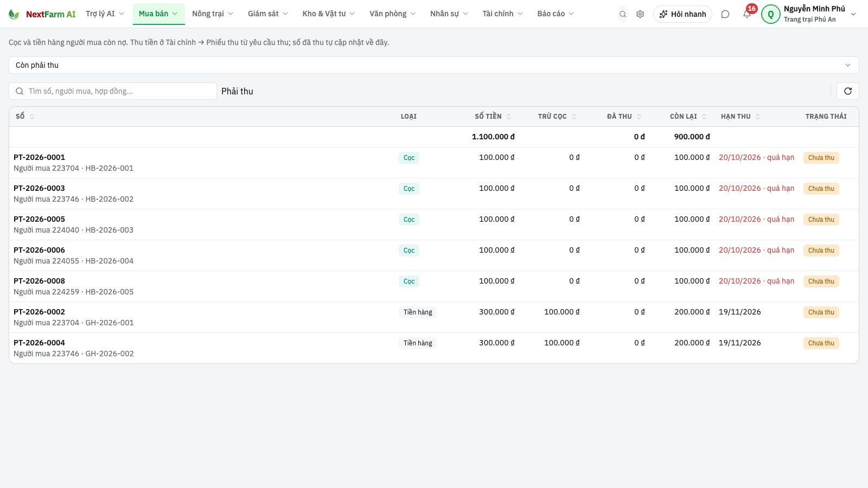Open receipt PT-2026-0005
868x488 pixels.
(x=39, y=219)
